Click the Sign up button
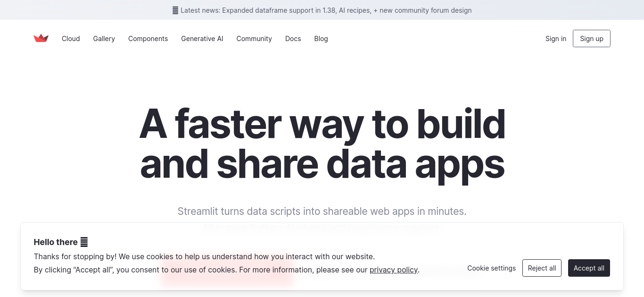Screen dimensions: 644x297 coord(592,39)
